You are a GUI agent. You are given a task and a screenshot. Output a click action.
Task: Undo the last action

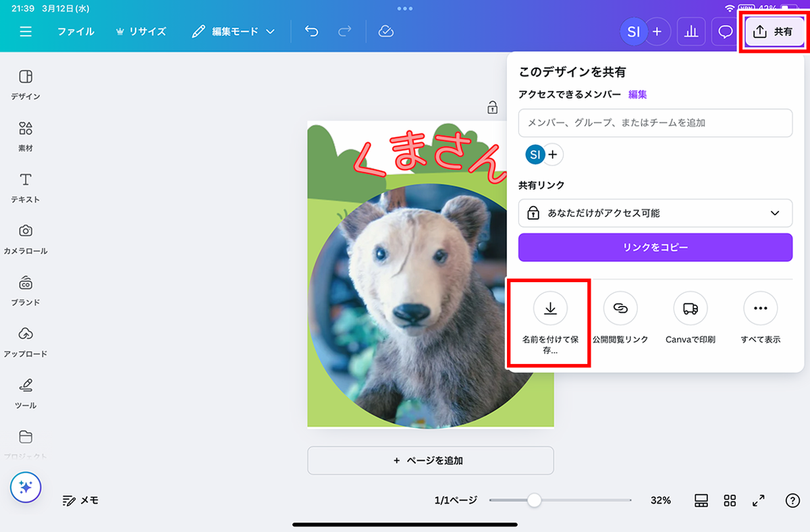311,32
